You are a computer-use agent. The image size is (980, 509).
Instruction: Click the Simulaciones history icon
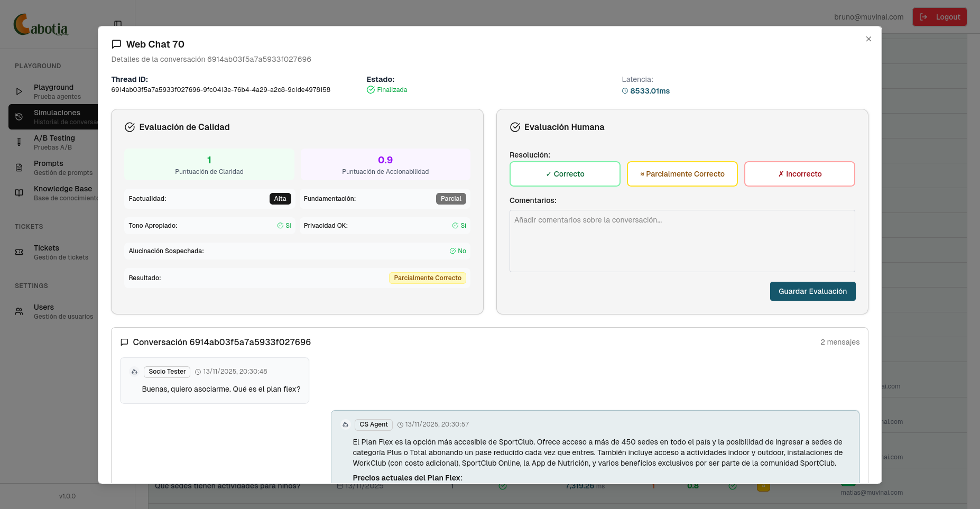(19, 117)
